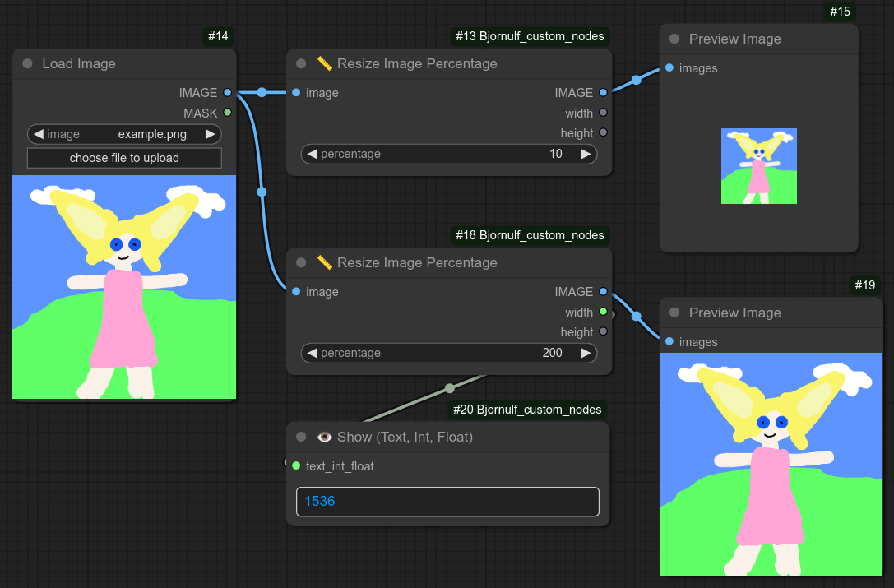
Task: Click the Load Image node collapse dot
Action: pos(27,63)
